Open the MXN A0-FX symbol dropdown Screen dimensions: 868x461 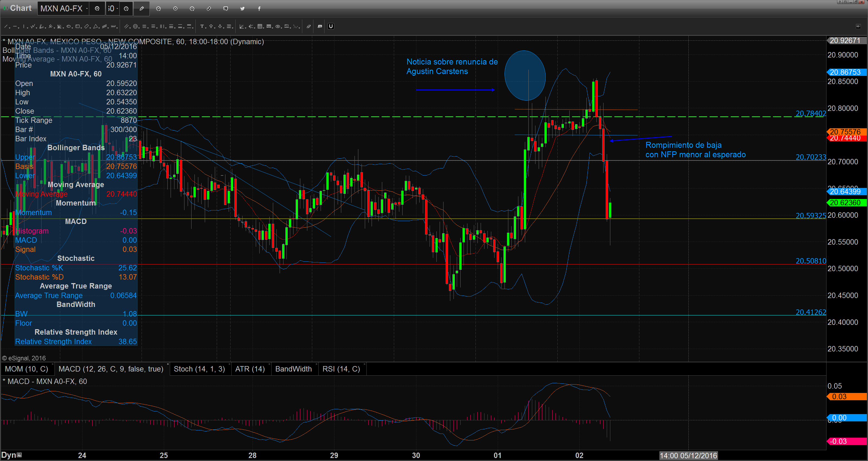pyautogui.click(x=87, y=8)
